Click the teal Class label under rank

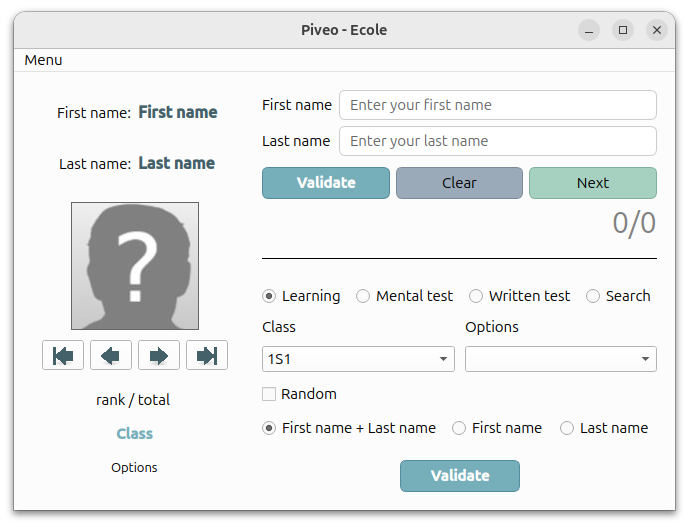pyautogui.click(x=134, y=434)
